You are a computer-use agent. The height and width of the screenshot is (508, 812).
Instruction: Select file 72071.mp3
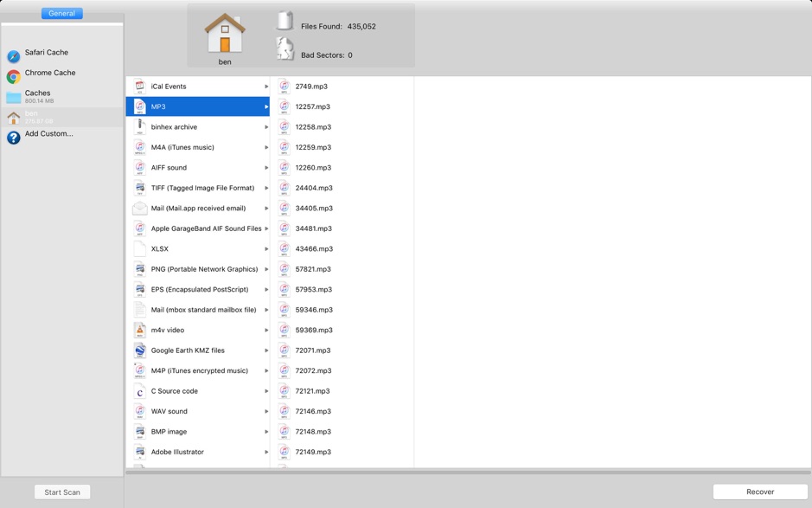[342, 350]
